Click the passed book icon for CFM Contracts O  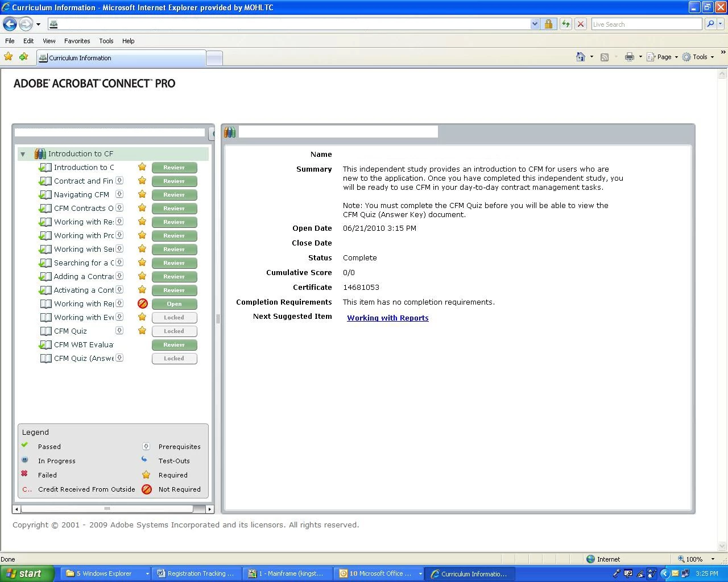tap(45, 209)
